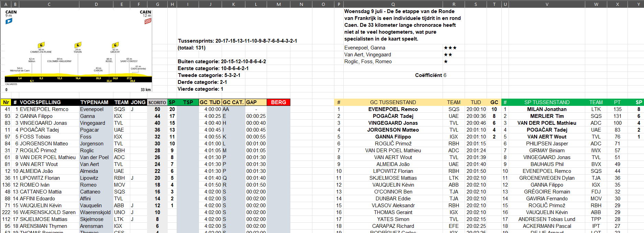Viewport: 644px width, 233px height.
Task: Select VINGEGAARD Jonas in voorspelling list
Action: 49,123
